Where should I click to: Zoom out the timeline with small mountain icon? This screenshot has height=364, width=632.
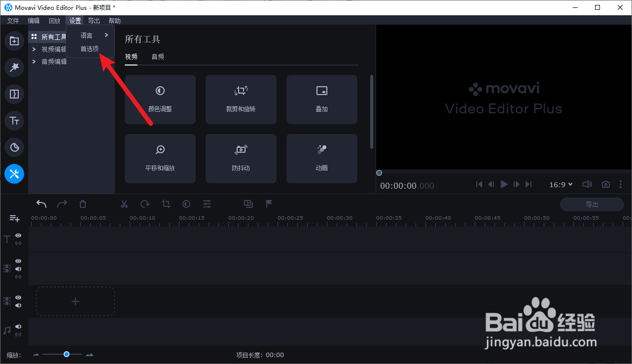pyautogui.click(x=36, y=355)
